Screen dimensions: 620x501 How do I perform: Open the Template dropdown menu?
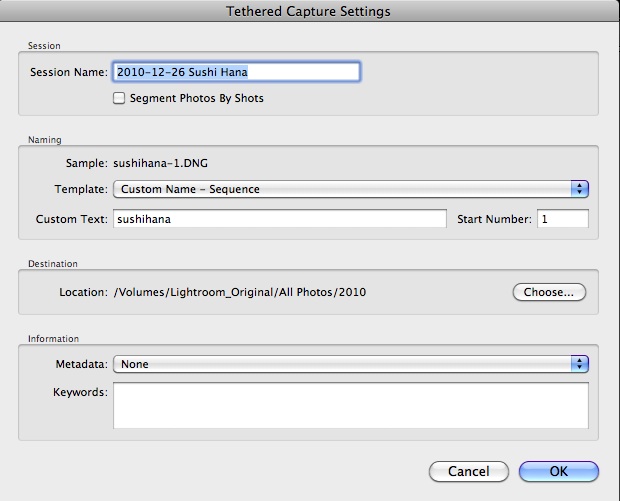coord(340,189)
